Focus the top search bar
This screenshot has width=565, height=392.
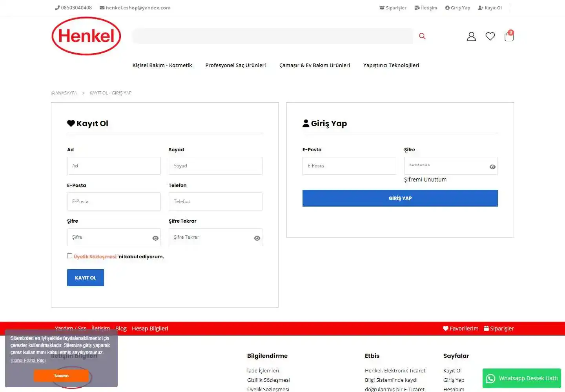coord(273,36)
